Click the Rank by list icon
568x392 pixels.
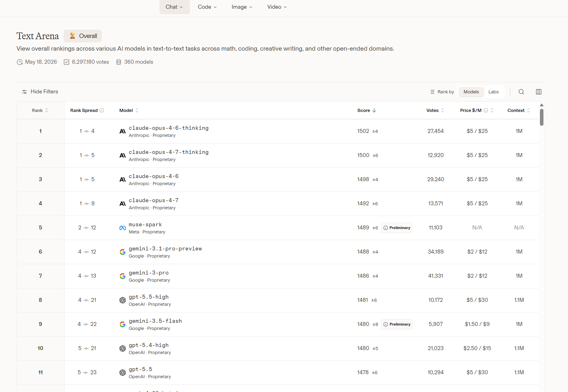coord(432,92)
